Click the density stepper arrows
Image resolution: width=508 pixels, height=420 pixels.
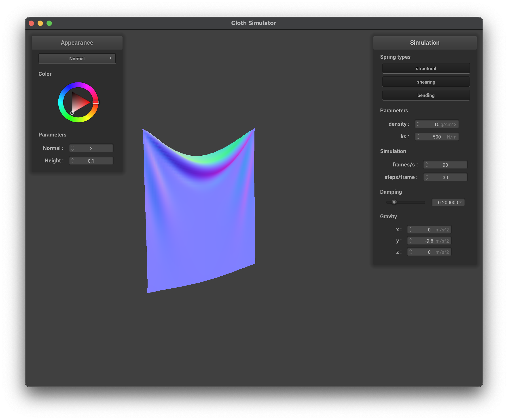(418, 124)
